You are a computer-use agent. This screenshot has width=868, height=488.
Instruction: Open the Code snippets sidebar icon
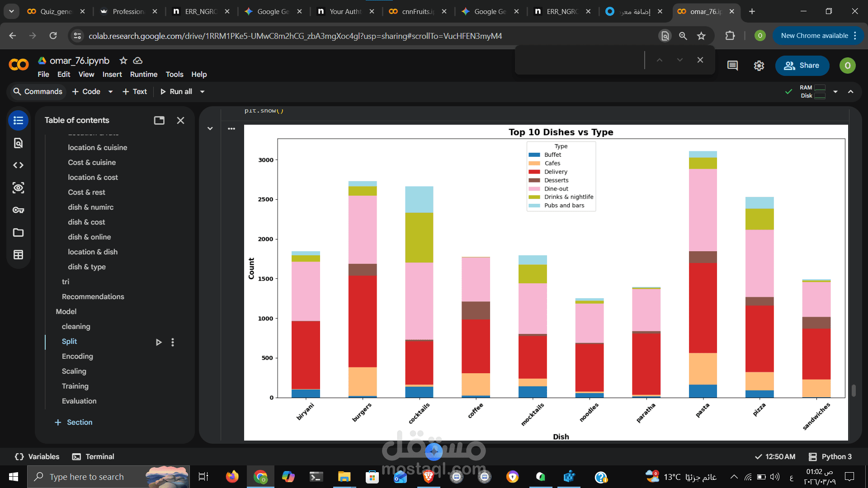(x=18, y=165)
